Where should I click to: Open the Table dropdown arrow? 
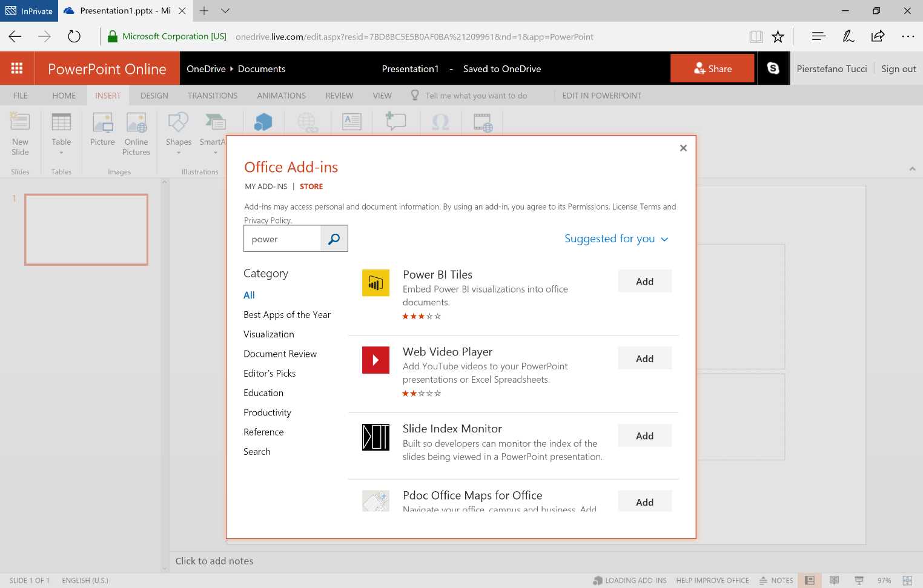(x=61, y=153)
